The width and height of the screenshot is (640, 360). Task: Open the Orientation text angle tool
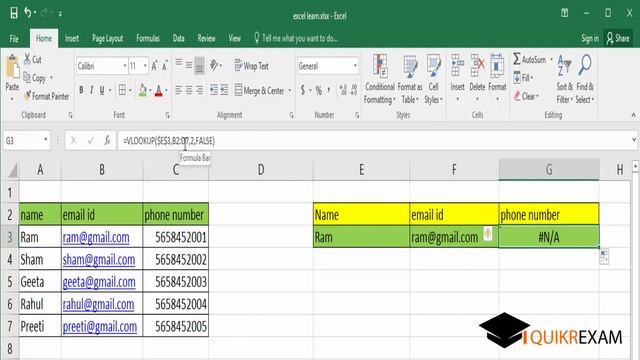[x=215, y=65]
